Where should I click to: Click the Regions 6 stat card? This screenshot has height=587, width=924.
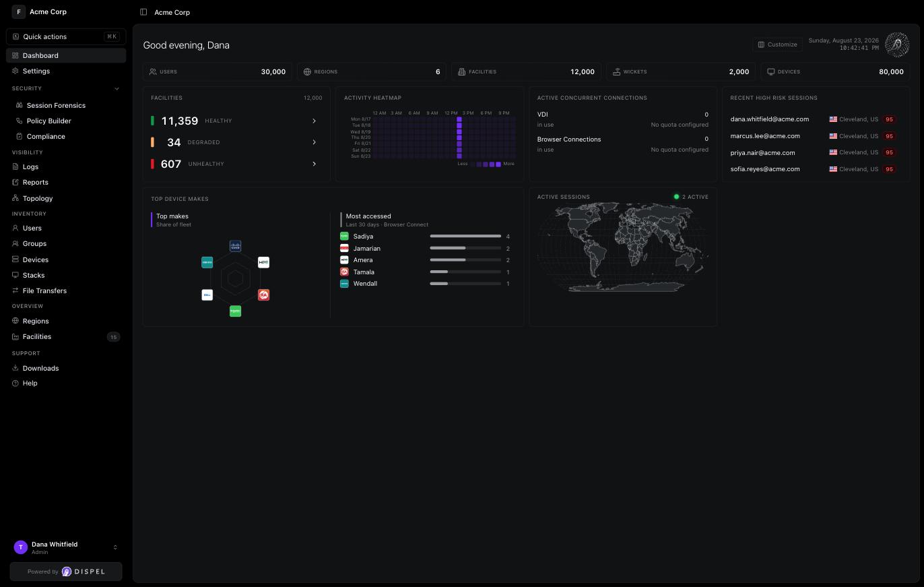[371, 71]
